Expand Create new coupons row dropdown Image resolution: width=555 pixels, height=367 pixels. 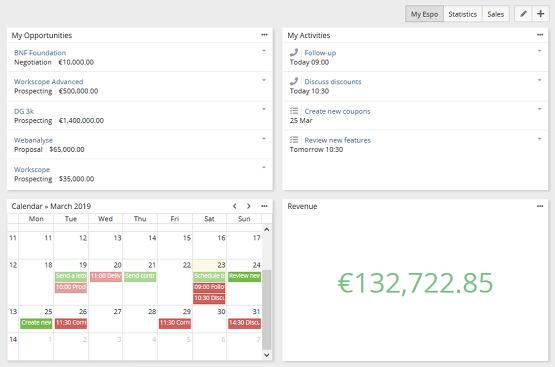click(x=539, y=109)
